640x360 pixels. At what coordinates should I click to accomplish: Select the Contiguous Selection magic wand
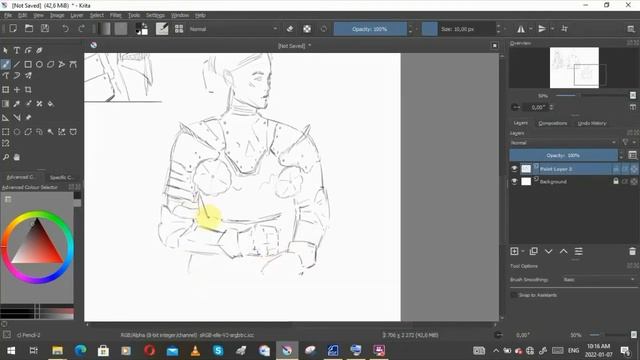coord(51,132)
